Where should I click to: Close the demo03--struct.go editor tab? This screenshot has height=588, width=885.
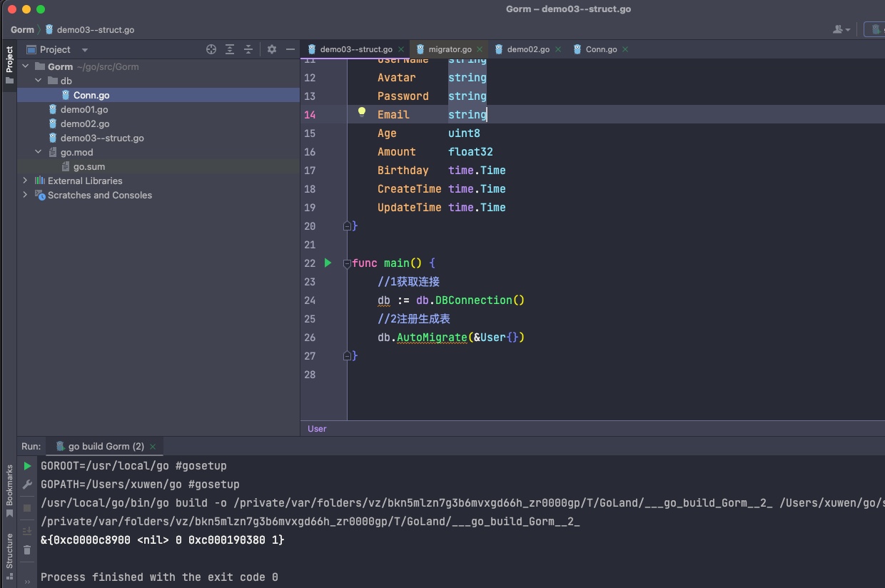[x=401, y=49]
